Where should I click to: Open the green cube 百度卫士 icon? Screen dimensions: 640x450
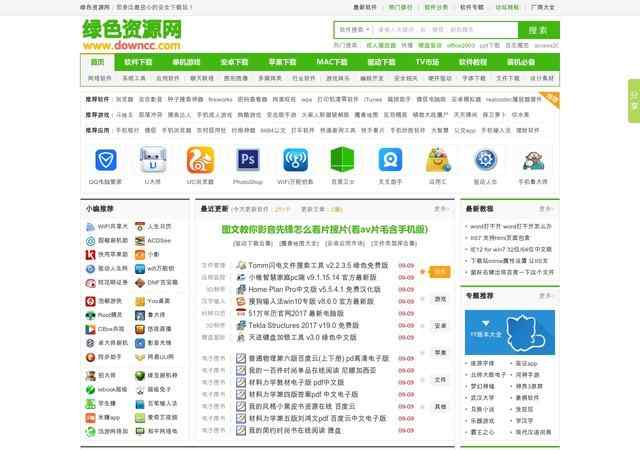342,160
